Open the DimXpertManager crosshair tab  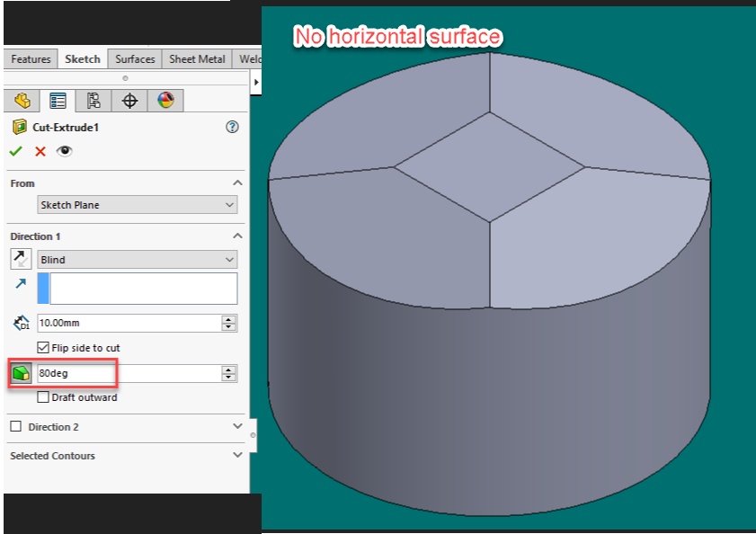(129, 101)
